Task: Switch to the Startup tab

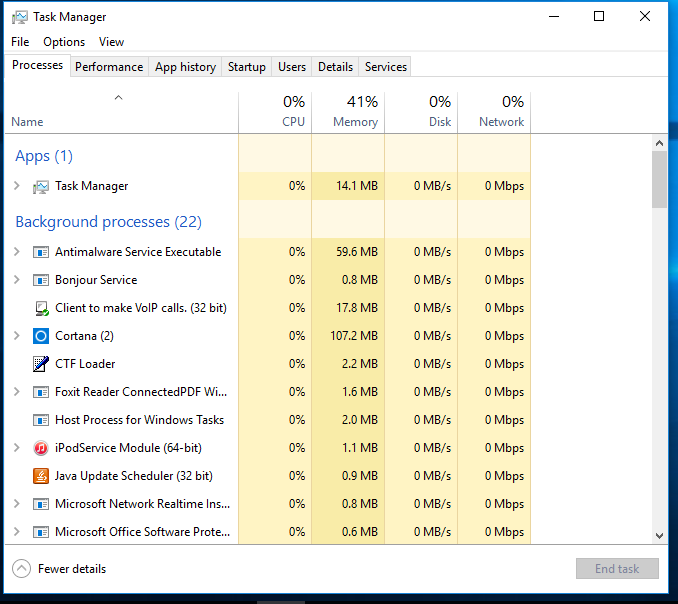Action: pos(246,67)
